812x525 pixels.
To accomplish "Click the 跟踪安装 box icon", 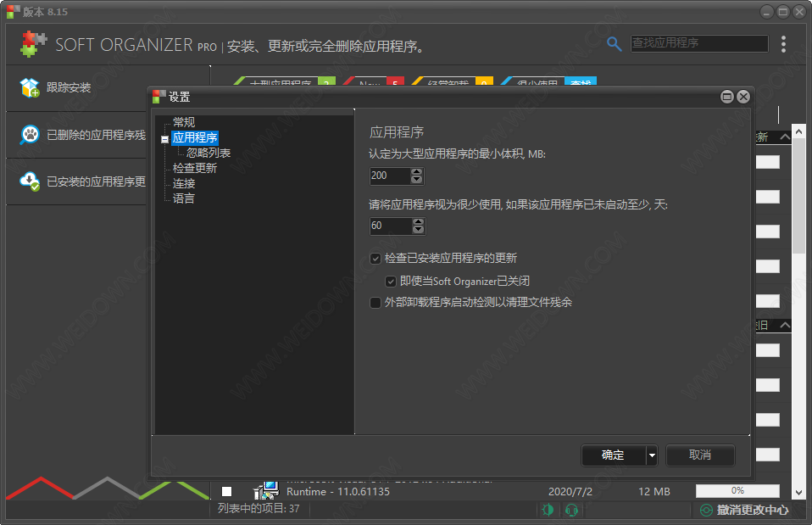I will pyautogui.click(x=30, y=87).
